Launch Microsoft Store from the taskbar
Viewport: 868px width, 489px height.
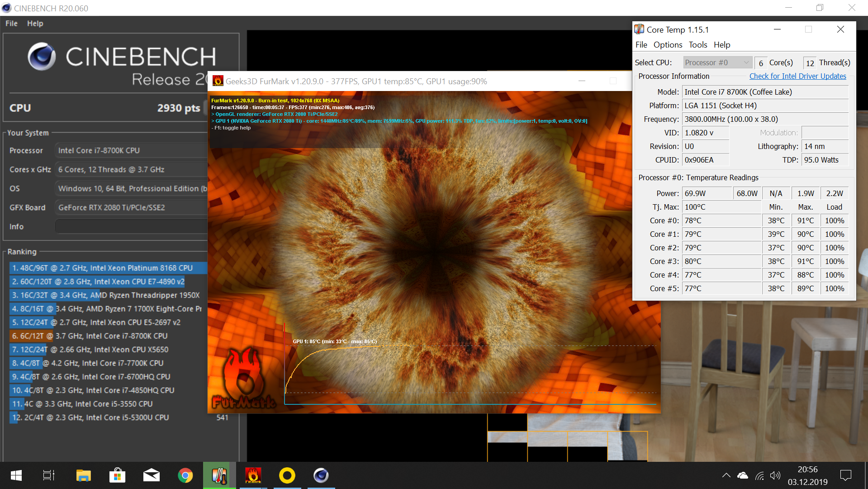(x=117, y=475)
